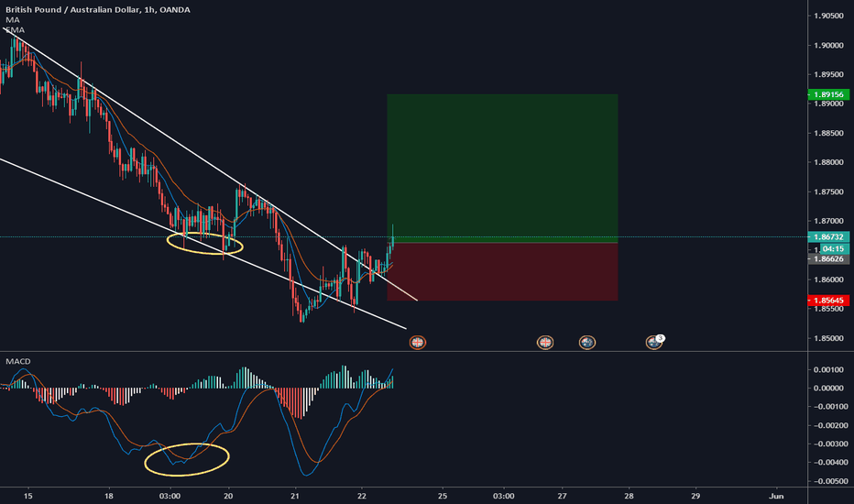
Task: Click the current price label 1.86732
Action: [x=828, y=237]
